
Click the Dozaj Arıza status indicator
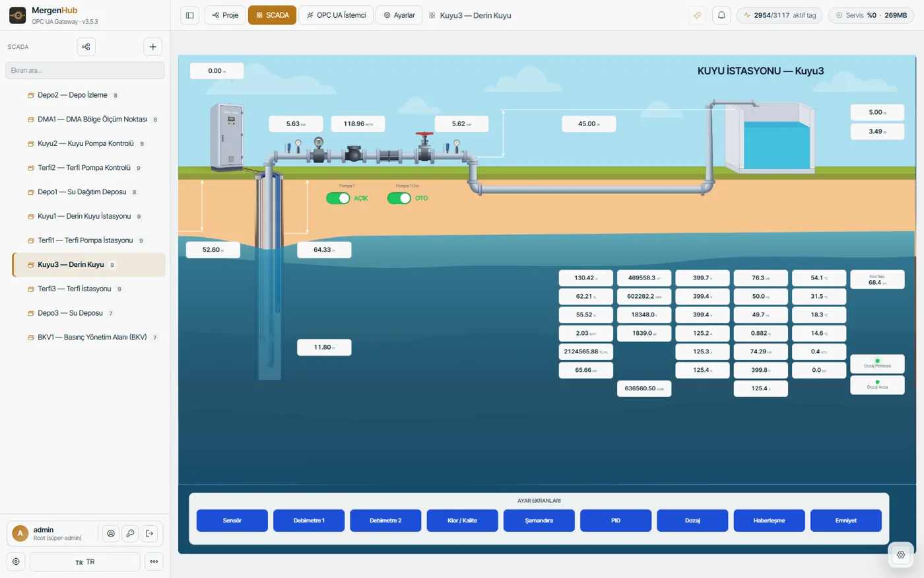[877, 384]
